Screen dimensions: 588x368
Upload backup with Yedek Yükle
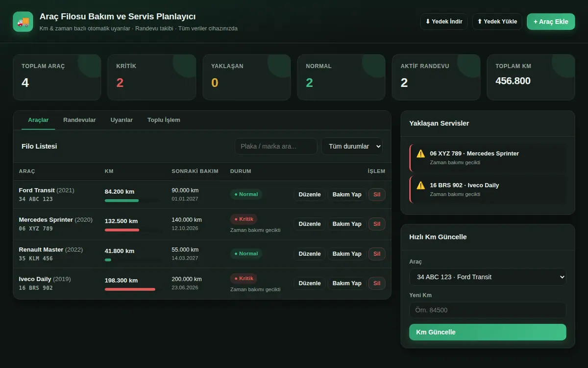tap(497, 22)
